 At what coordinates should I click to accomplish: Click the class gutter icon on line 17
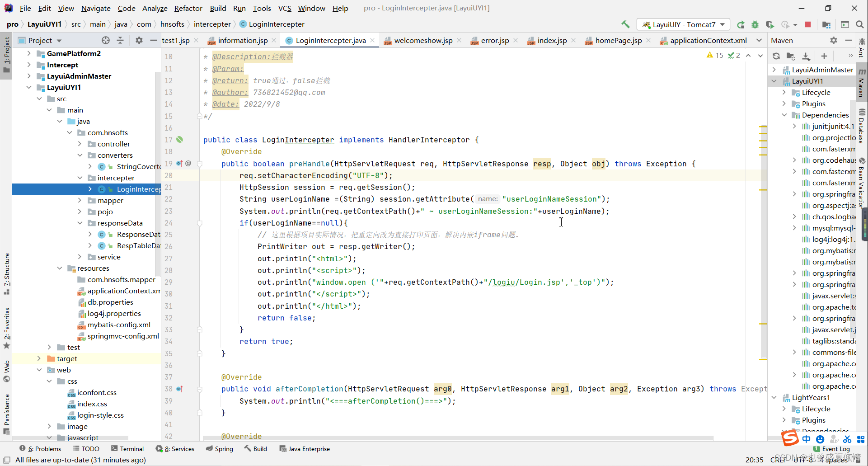[x=180, y=140]
